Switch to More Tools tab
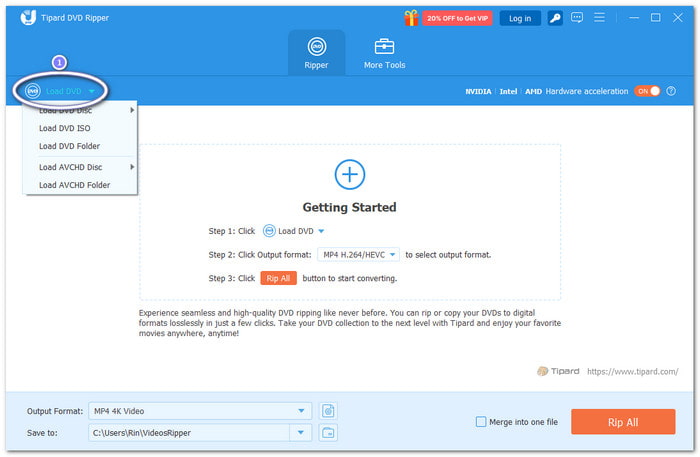Image resolution: width=700 pixels, height=457 pixels. (x=384, y=53)
